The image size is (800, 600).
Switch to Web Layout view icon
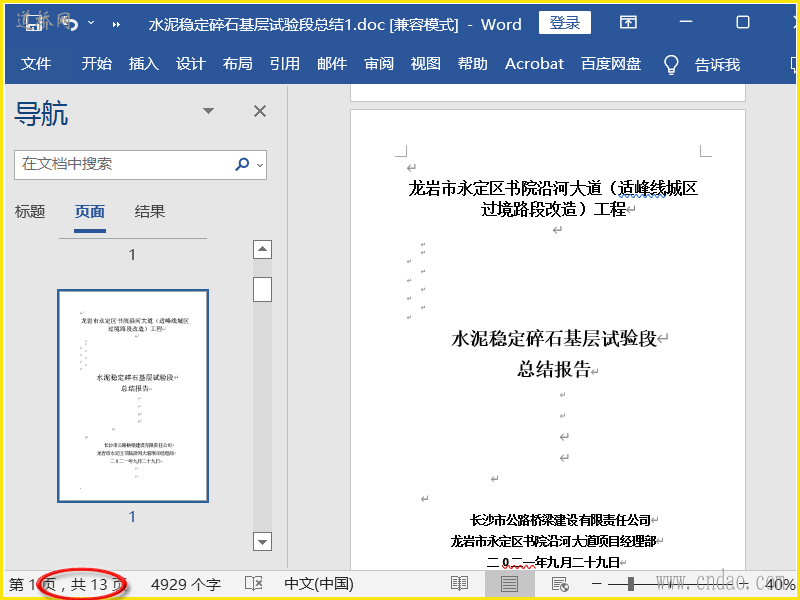(560, 584)
